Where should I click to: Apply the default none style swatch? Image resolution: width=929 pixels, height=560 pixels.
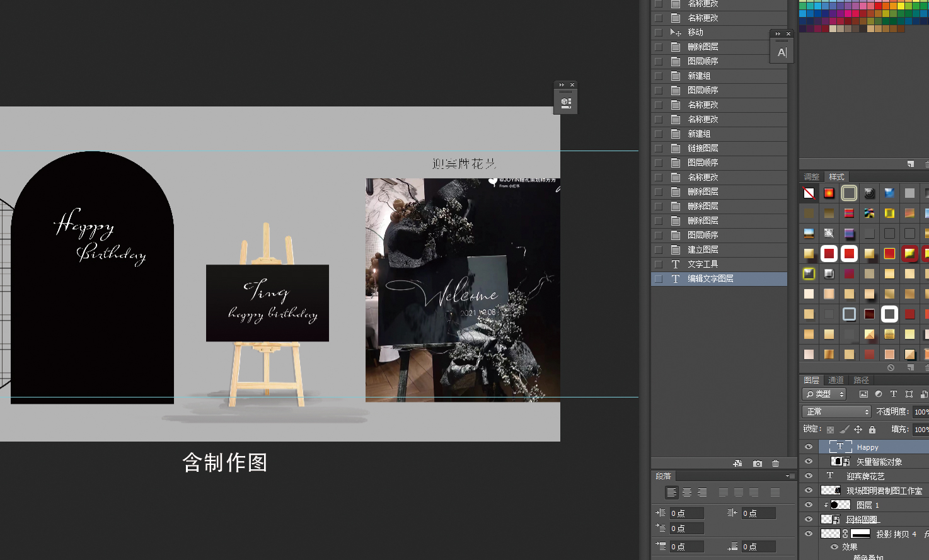pyautogui.click(x=809, y=193)
